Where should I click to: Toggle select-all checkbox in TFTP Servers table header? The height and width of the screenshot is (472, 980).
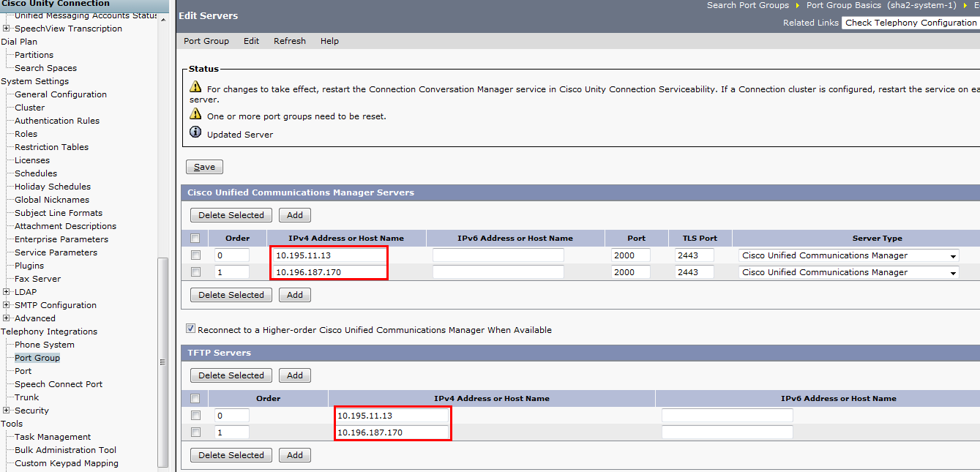click(195, 399)
